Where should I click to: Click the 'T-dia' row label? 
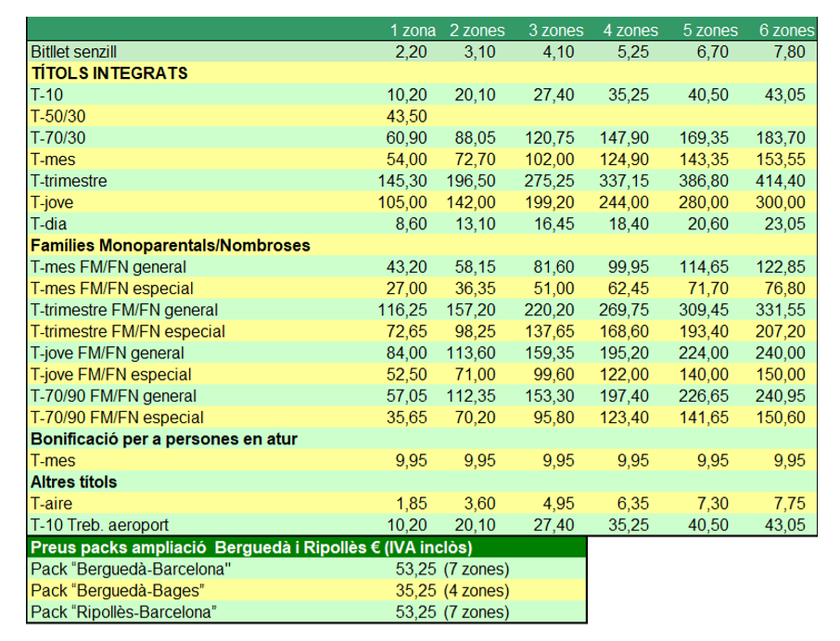(49, 224)
